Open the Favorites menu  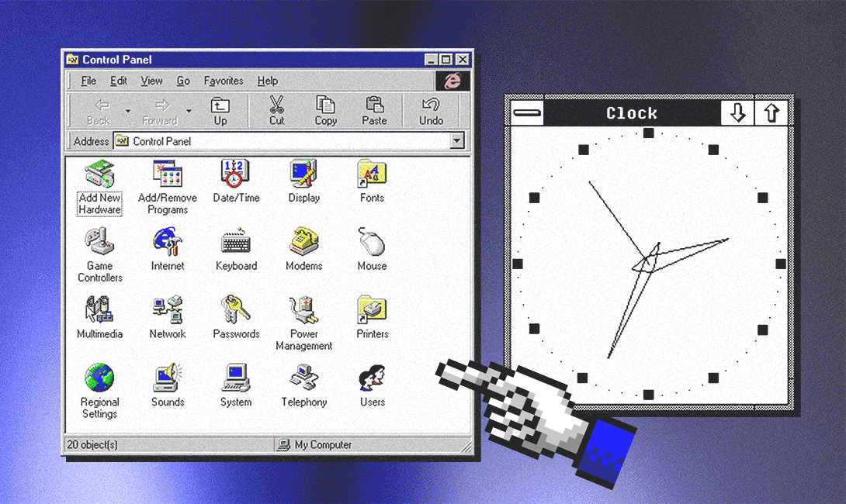(224, 81)
